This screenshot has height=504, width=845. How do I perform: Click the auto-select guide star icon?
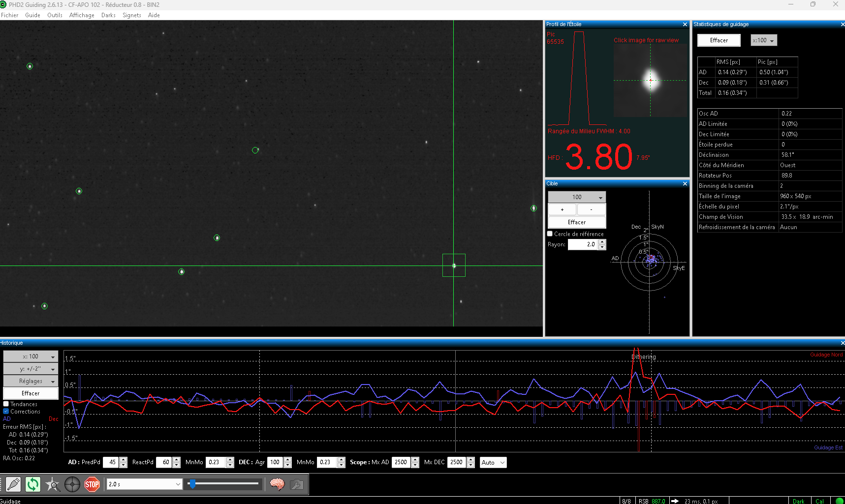53,484
